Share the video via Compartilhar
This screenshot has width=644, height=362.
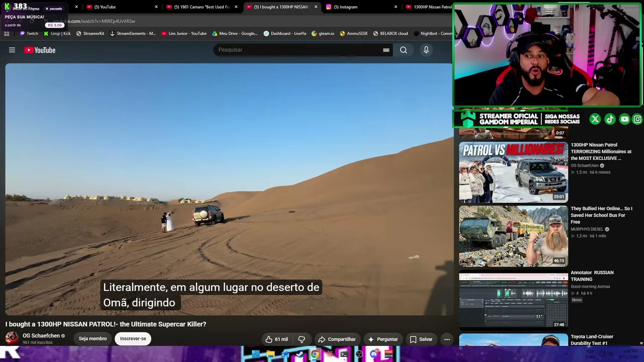[x=337, y=339]
